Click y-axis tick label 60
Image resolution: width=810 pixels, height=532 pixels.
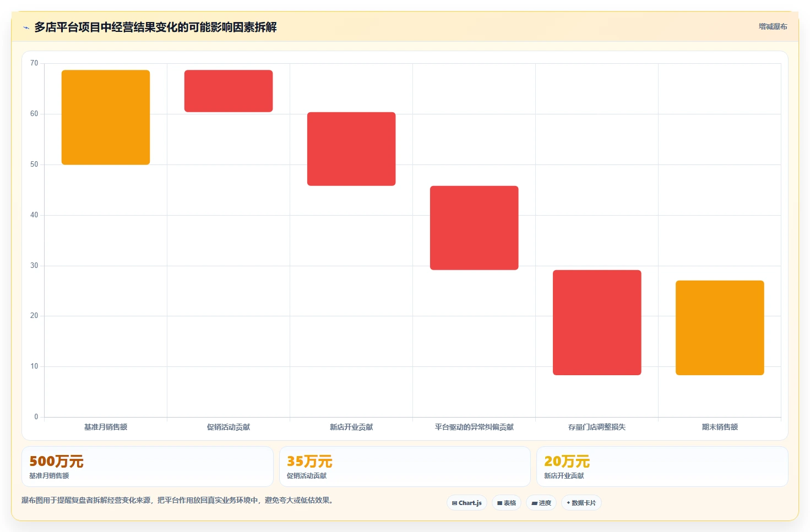click(34, 114)
